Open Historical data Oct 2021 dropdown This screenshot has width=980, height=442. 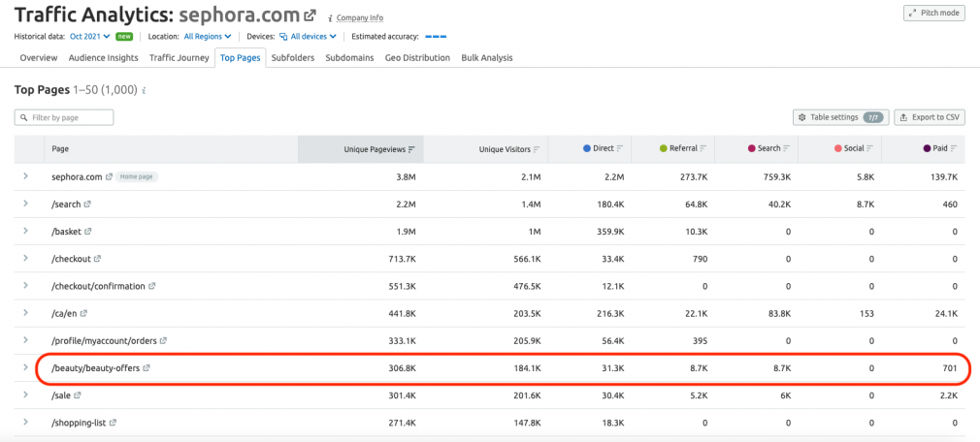pyautogui.click(x=90, y=36)
